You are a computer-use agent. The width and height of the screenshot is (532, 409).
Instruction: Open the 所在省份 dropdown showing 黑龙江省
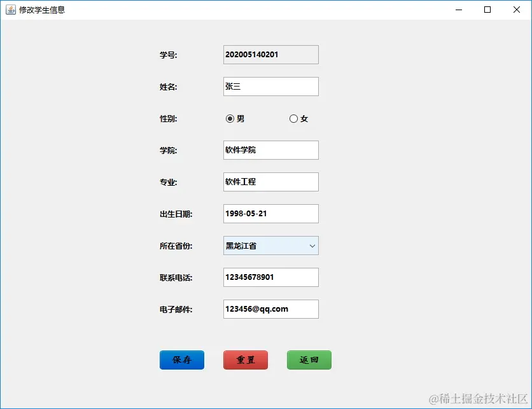[270, 246]
